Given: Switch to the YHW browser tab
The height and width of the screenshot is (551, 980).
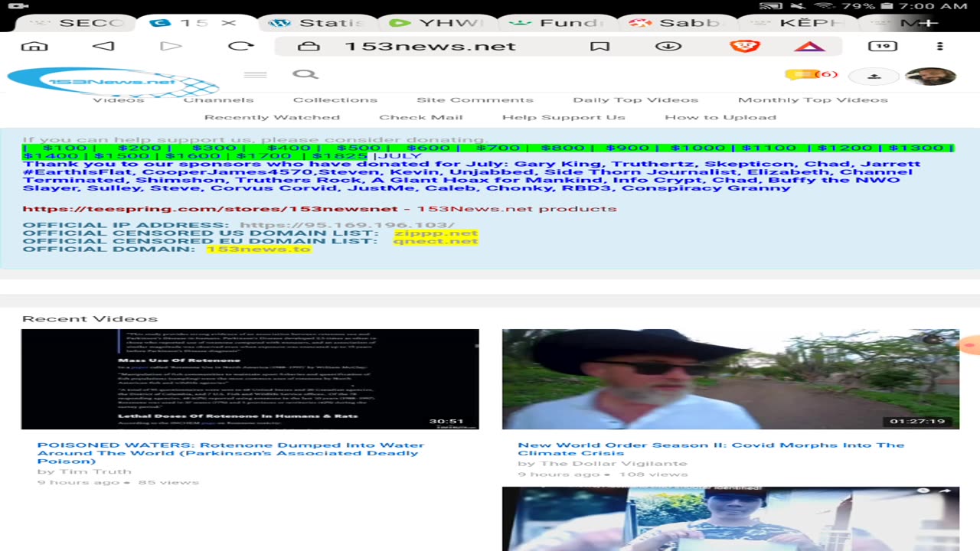Looking at the screenshot, I should pyautogui.click(x=436, y=23).
